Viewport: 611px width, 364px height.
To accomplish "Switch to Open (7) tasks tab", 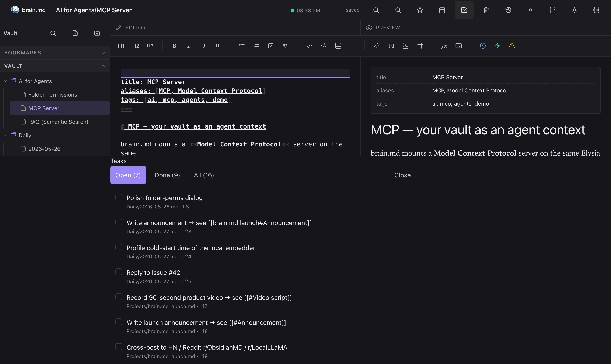I will [x=128, y=175].
